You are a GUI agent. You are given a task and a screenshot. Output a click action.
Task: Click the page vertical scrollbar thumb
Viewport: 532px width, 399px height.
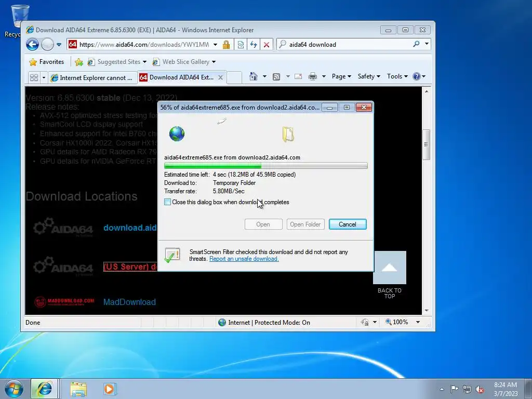(x=426, y=144)
